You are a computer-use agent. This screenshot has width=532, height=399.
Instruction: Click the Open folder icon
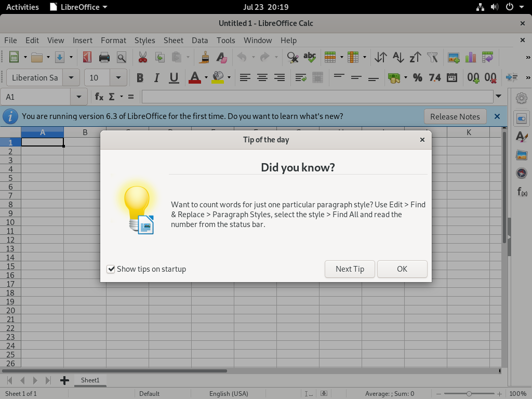point(37,57)
